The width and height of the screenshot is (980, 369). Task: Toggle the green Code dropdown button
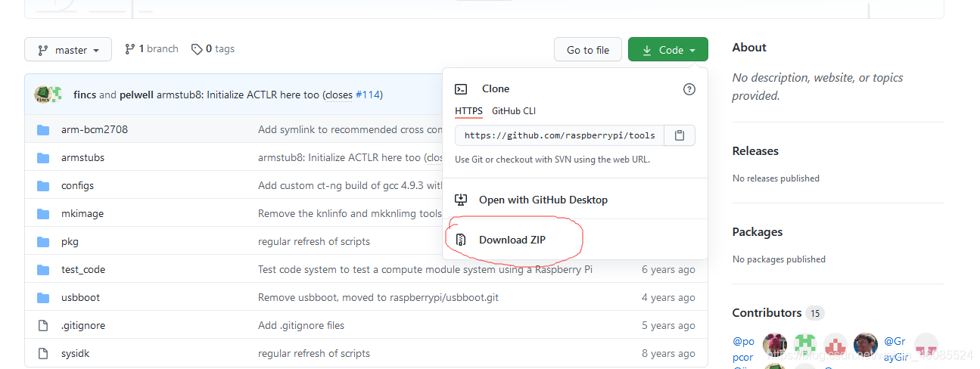tap(668, 50)
